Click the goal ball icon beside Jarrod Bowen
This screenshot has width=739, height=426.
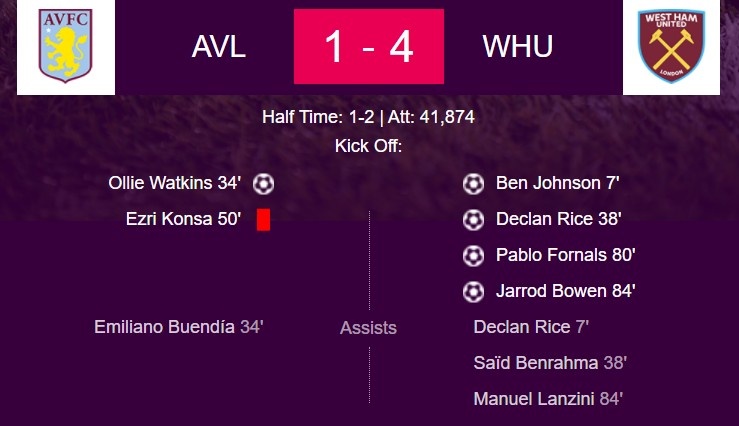point(473,291)
